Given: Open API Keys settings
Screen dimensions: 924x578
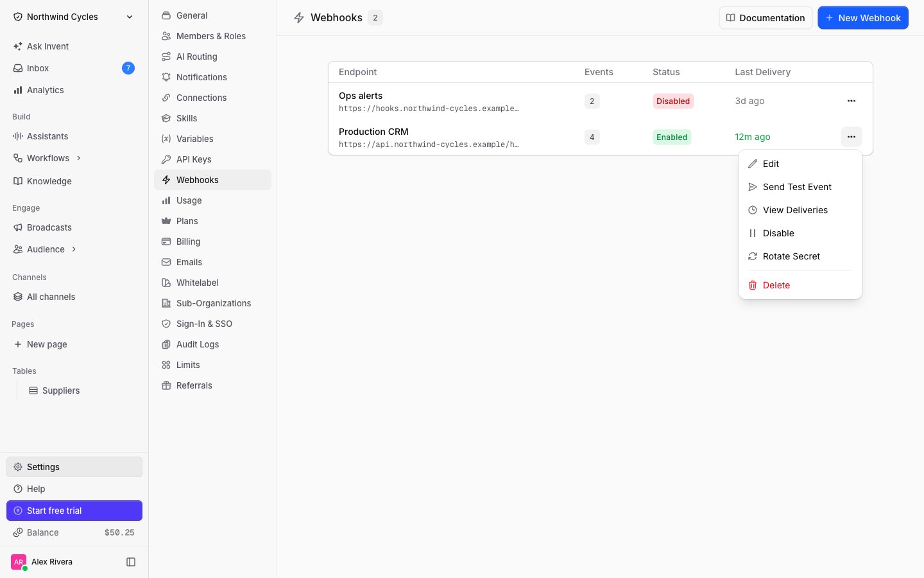Looking at the screenshot, I should coord(212,159).
